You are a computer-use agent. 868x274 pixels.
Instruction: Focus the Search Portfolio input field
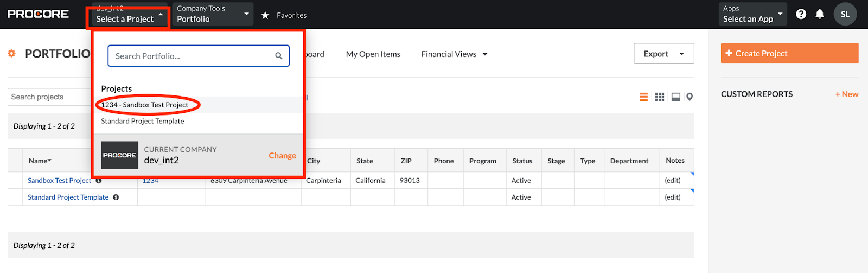point(193,56)
